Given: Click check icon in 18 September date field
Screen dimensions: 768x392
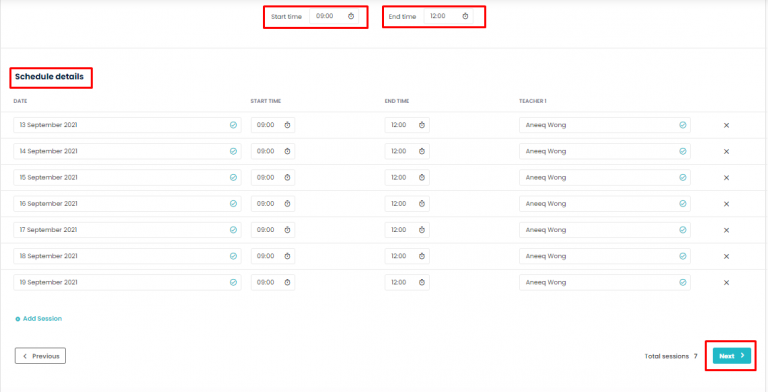Looking at the screenshot, I should pos(233,256).
